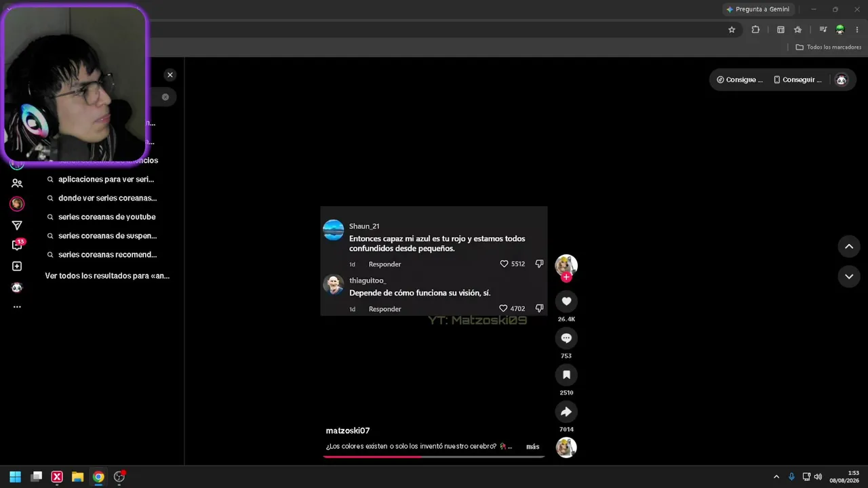Close the search panel with the X
The height and width of the screenshot is (488, 868).
[x=170, y=75]
